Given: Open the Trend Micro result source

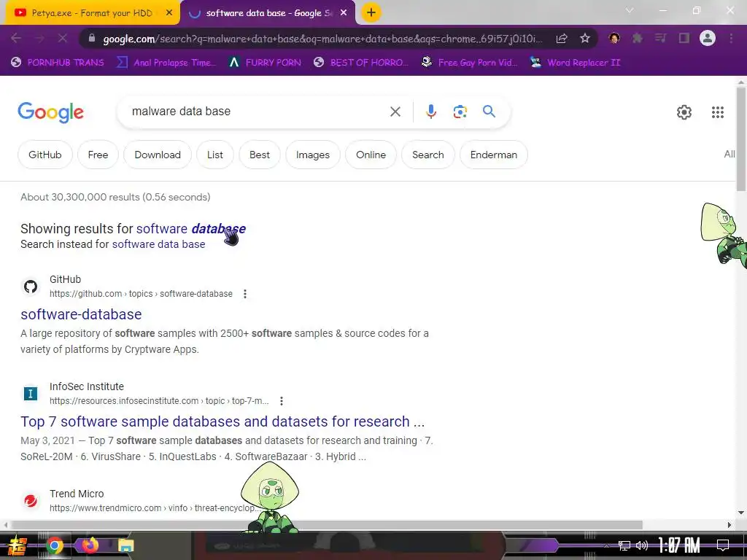Looking at the screenshot, I should [76, 494].
